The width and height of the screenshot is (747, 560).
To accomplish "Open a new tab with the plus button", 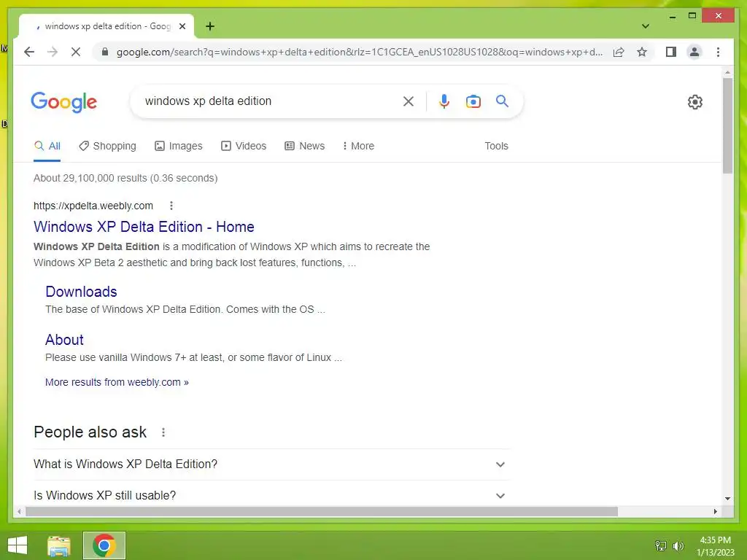I will [210, 26].
